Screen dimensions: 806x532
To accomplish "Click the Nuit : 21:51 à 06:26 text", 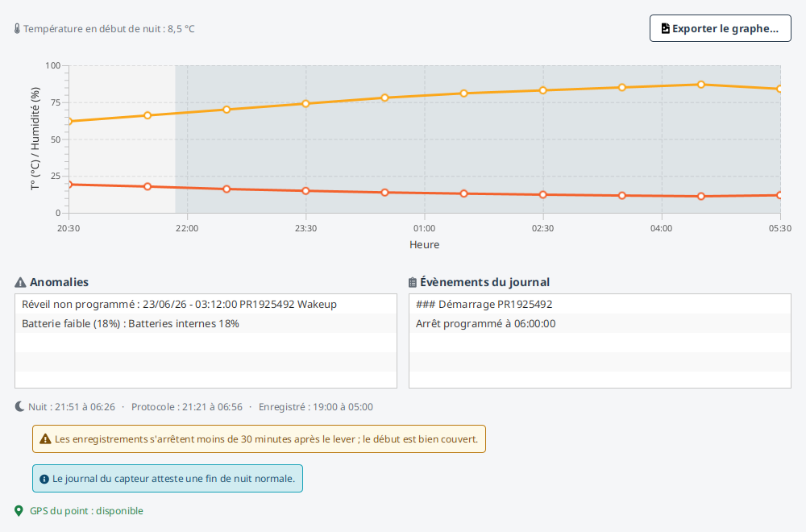I will coord(72,406).
